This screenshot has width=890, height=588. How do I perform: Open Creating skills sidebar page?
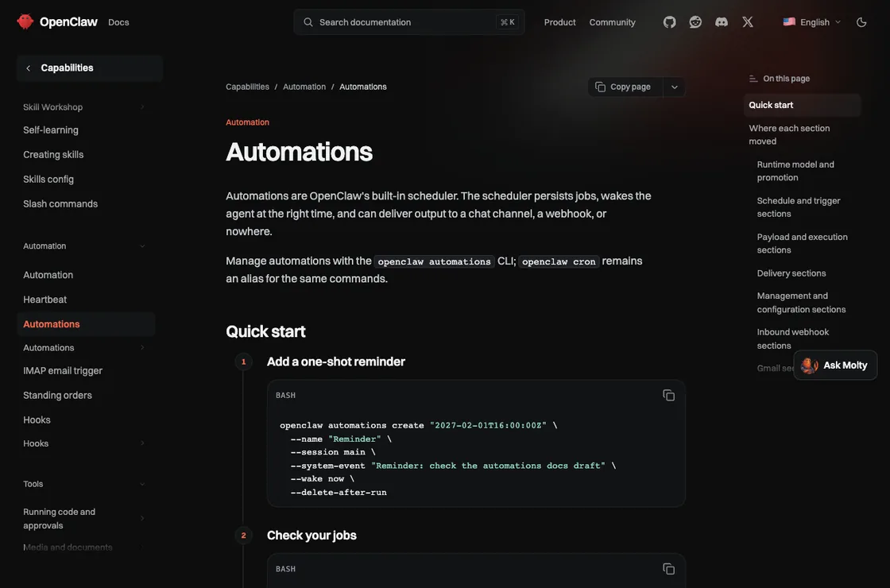tap(53, 154)
